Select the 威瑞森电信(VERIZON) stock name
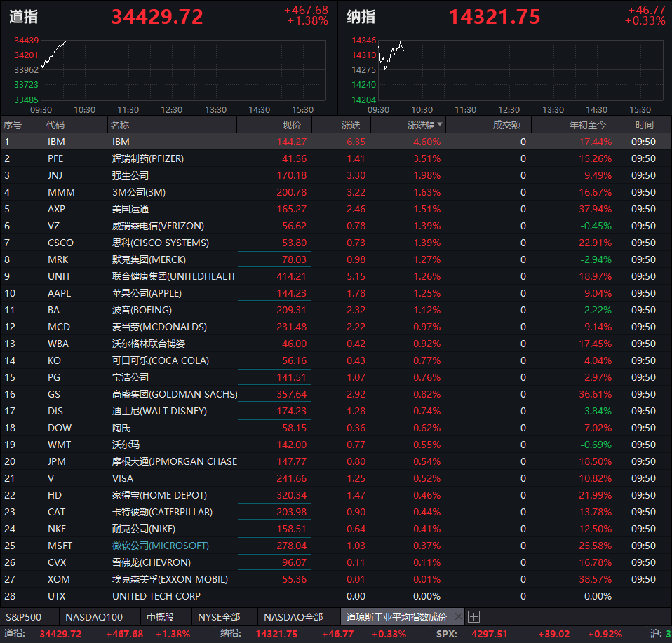The image size is (672, 643). [x=158, y=226]
